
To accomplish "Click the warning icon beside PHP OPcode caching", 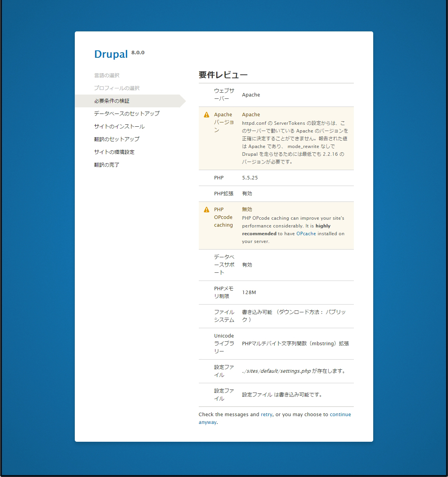I will coord(206,210).
